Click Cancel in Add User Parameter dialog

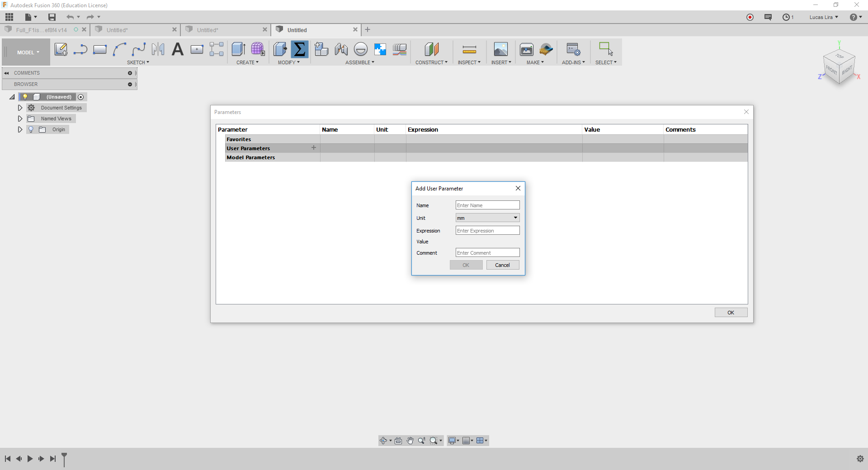(503, 265)
